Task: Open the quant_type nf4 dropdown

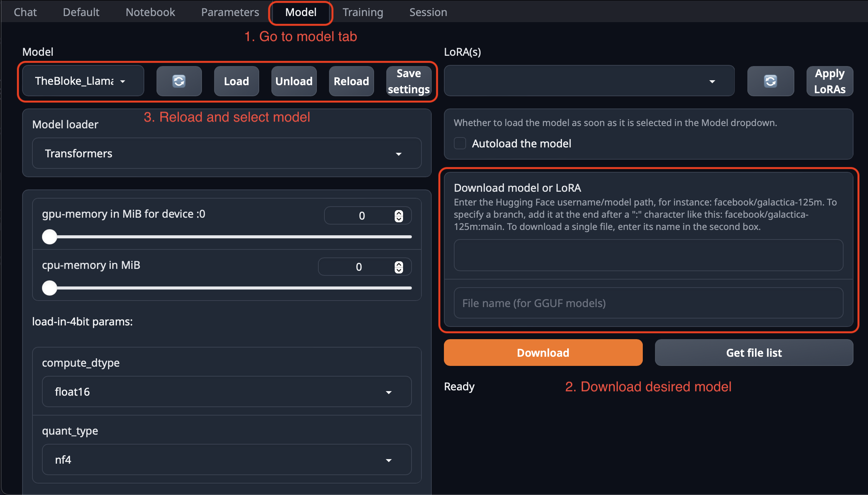Action: tap(227, 460)
